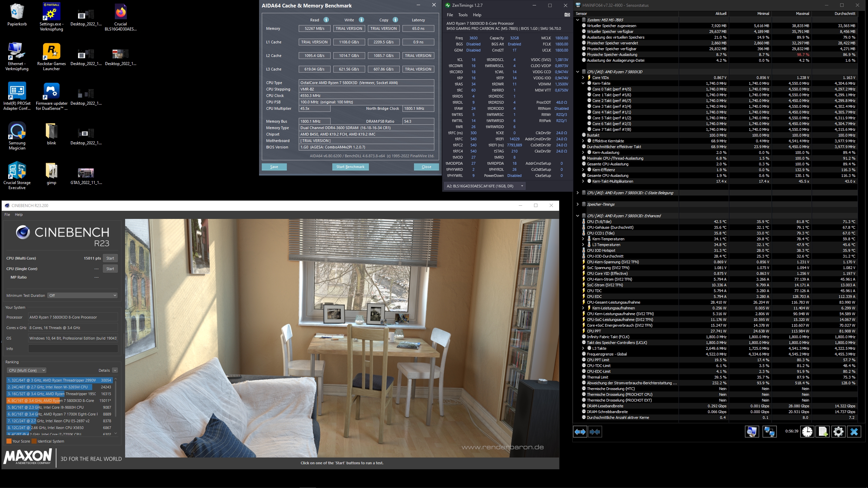Open the HWiNFO network monitors icon
Image resolution: width=868 pixels, height=488 pixels.
coord(769,432)
